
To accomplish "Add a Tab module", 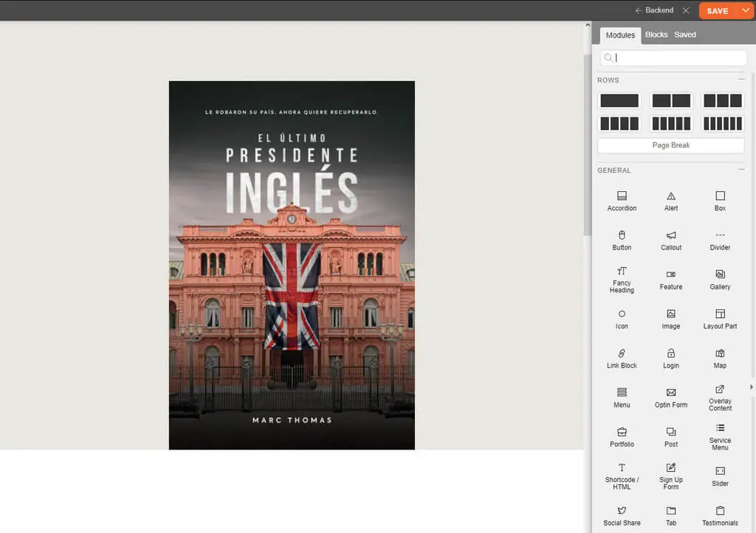I will (x=670, y=517).
